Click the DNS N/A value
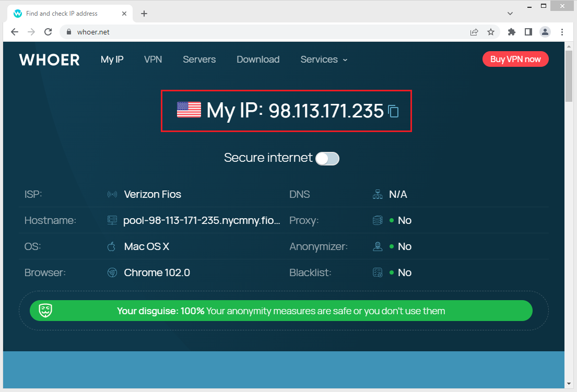The image size is (577, 392). click(398, 194)
